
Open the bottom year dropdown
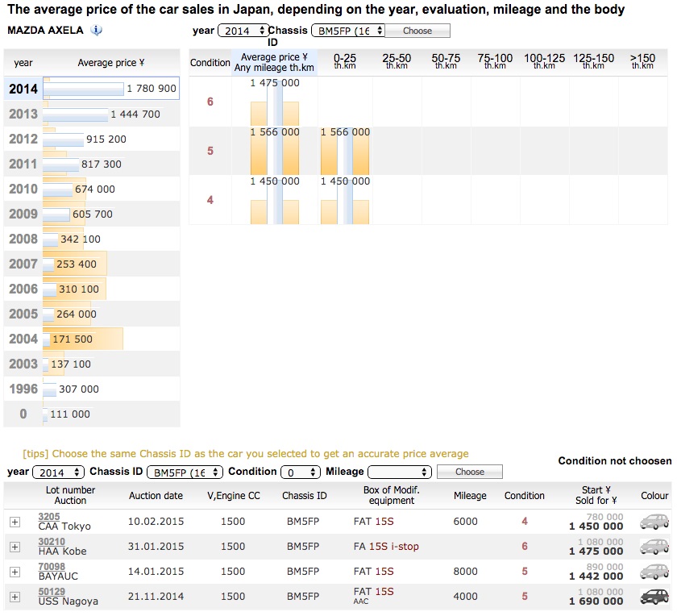58,472
